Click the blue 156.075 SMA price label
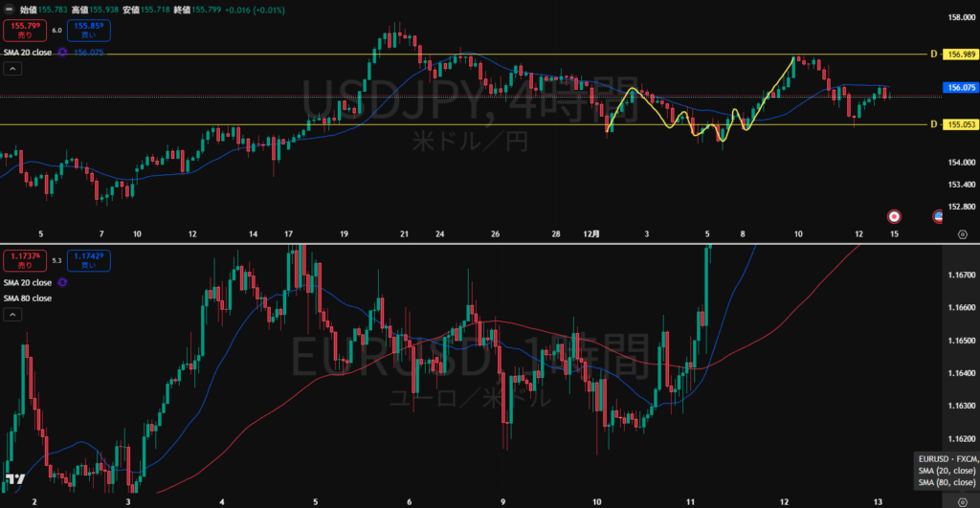 point(959,87)
